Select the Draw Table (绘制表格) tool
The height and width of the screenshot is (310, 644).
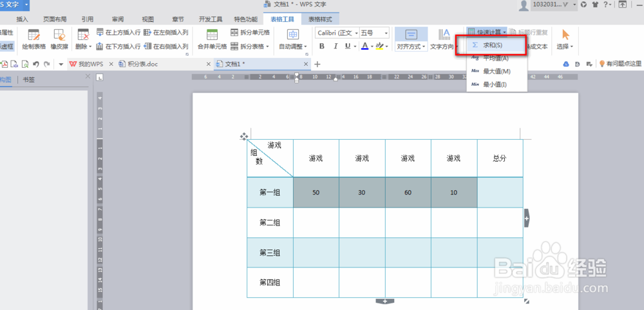click(x=33, y=39)
